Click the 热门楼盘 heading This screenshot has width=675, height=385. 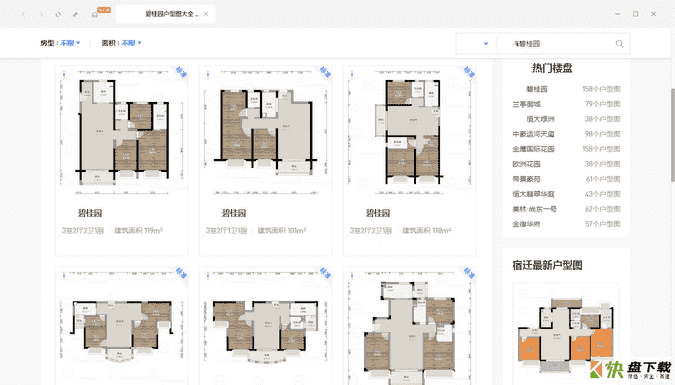coord(552,68)
